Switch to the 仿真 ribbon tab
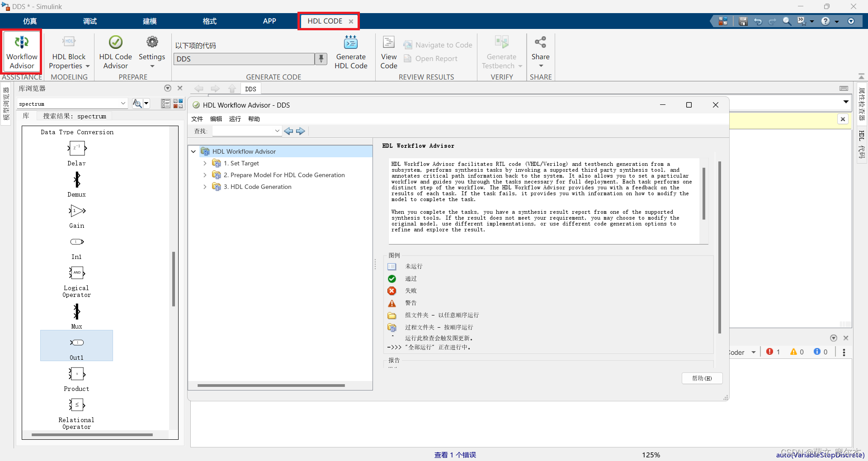Viewport: 868px width, 461px height. (30, 21)
